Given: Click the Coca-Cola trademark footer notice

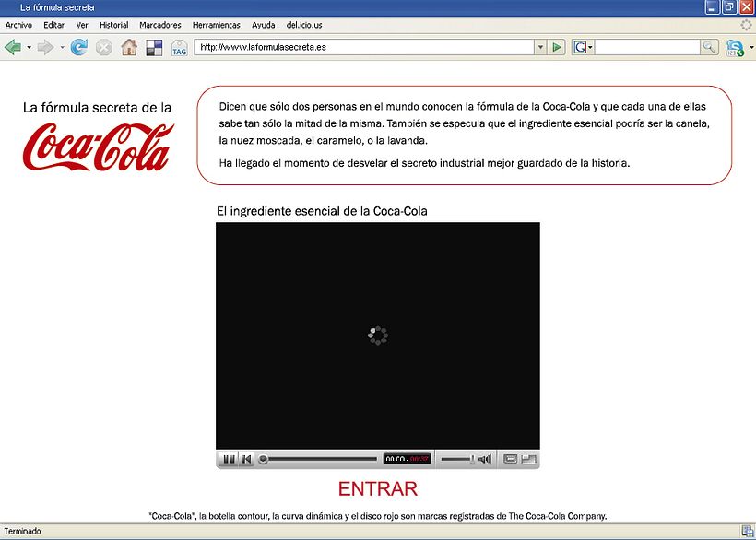Looking at the screenshot, I should pyautogui.click(x=377, y=516).
